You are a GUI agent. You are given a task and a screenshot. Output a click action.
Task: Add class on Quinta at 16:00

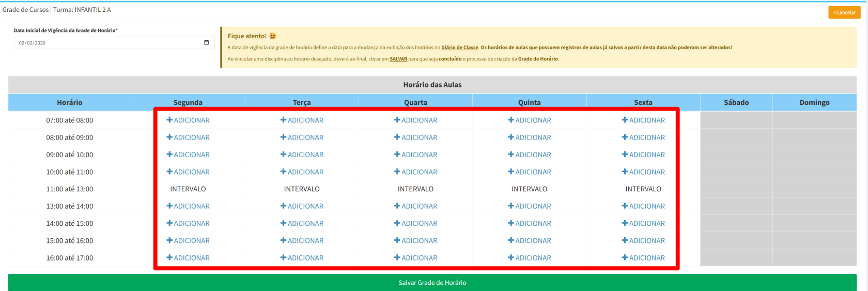click(x=530, y=257)
